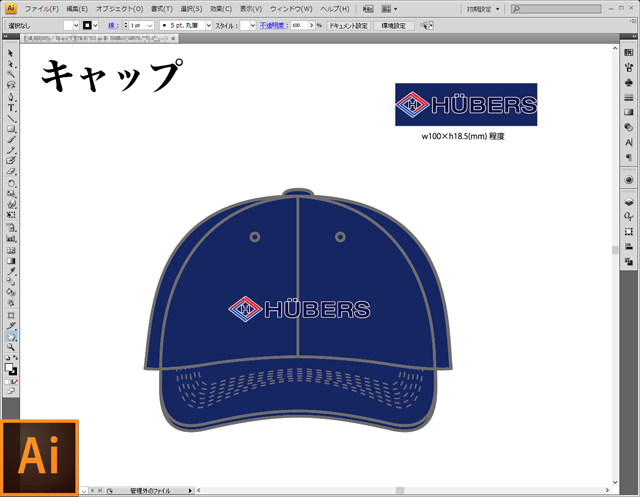Swap fill and stroke colors
Screen dimensions: 640x497
tap(15, 358)
